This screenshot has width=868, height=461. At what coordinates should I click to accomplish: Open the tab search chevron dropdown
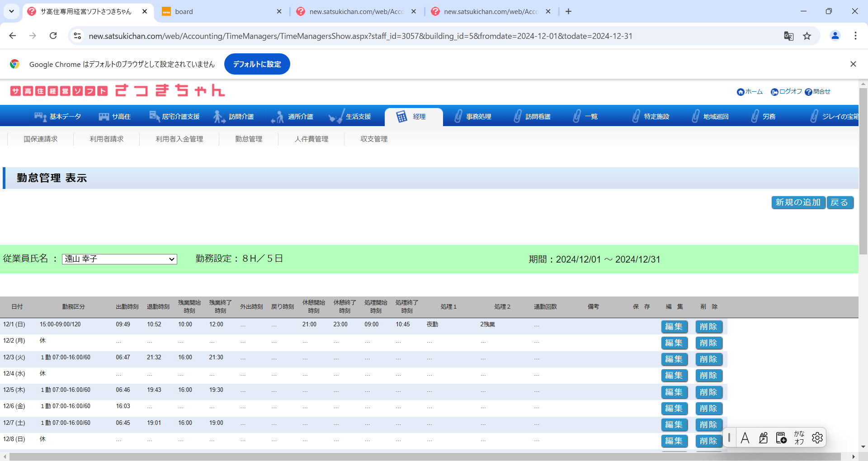(x=11, y=11)
